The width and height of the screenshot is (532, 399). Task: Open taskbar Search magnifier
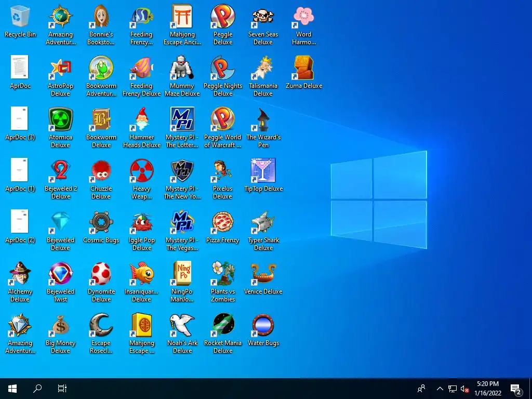37,389
